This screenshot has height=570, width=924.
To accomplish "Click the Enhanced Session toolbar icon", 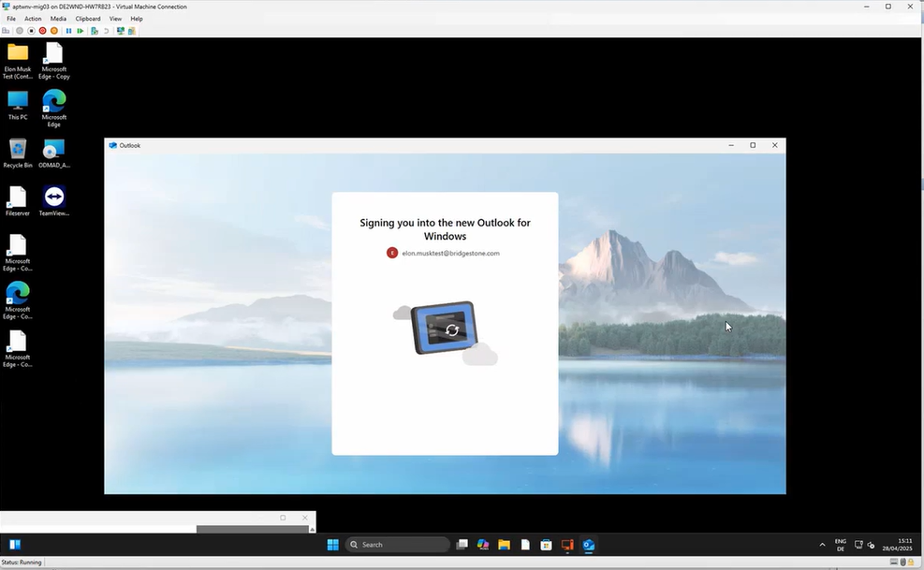I will coord(121,31).
